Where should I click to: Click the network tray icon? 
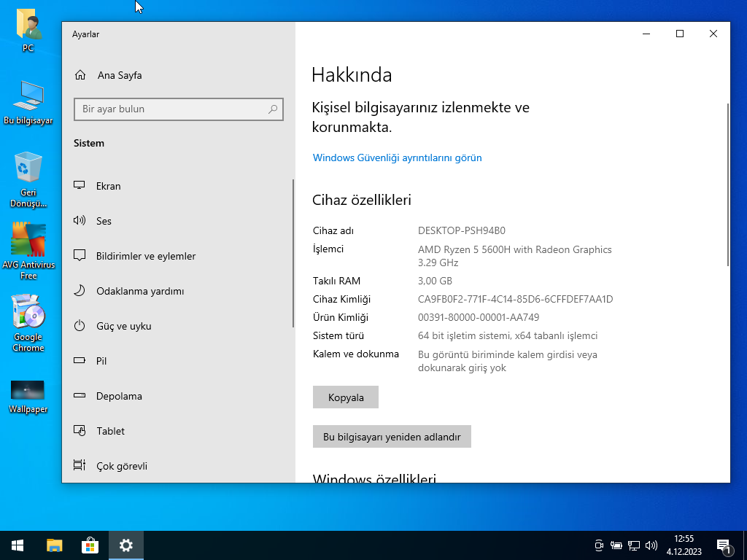pos(634,545)
